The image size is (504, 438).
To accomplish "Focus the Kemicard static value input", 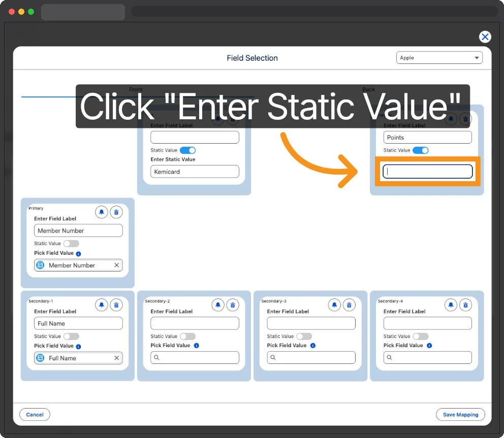I will (195, 172).
